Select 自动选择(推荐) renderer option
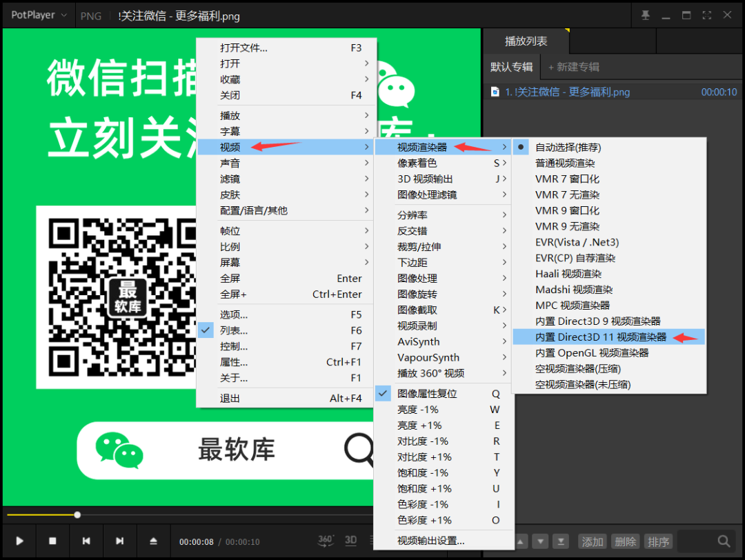The image size is (745, 560). 609,148
